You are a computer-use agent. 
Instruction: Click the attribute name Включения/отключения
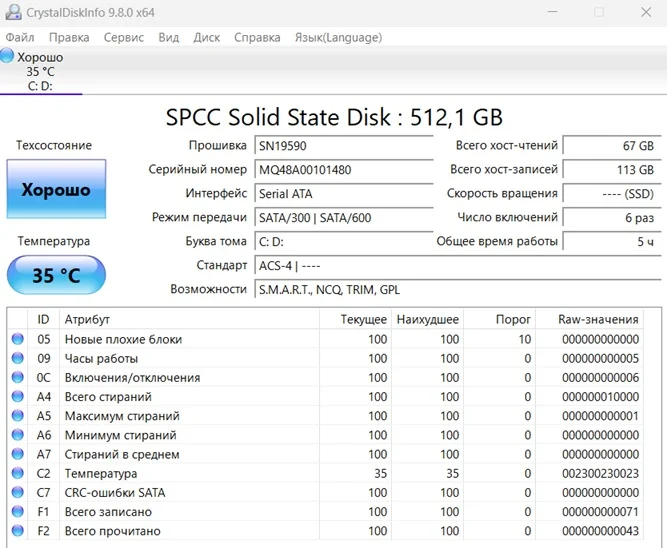tap(132, 377)
